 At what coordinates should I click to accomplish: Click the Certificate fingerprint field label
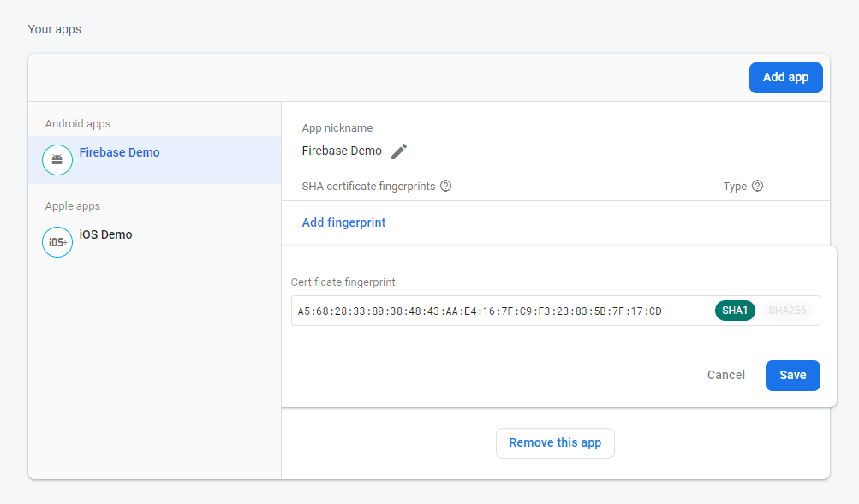(343, 282)
